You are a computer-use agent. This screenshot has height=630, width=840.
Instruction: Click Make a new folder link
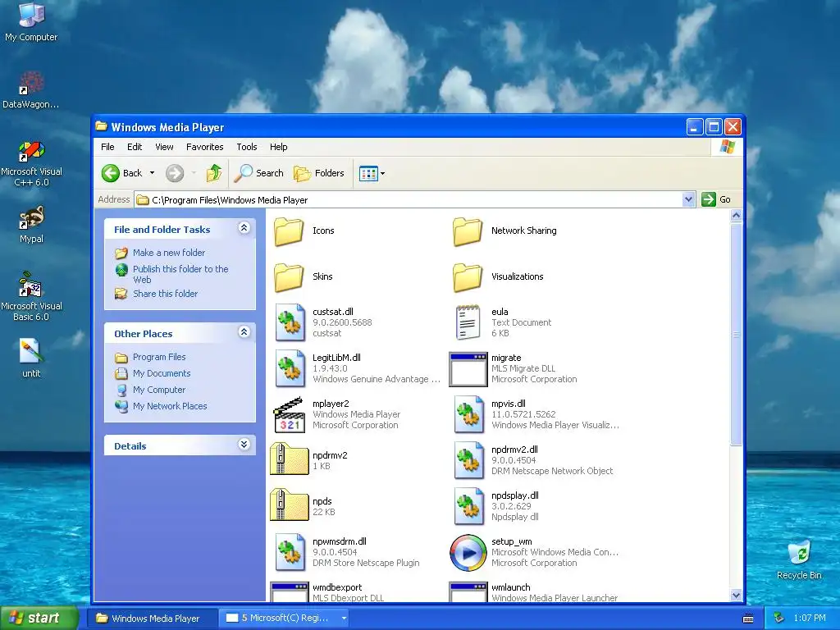[169, 253]
